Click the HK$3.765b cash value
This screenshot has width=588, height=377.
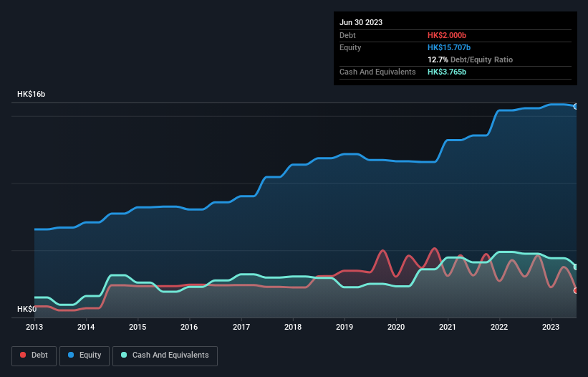(447, 72)
